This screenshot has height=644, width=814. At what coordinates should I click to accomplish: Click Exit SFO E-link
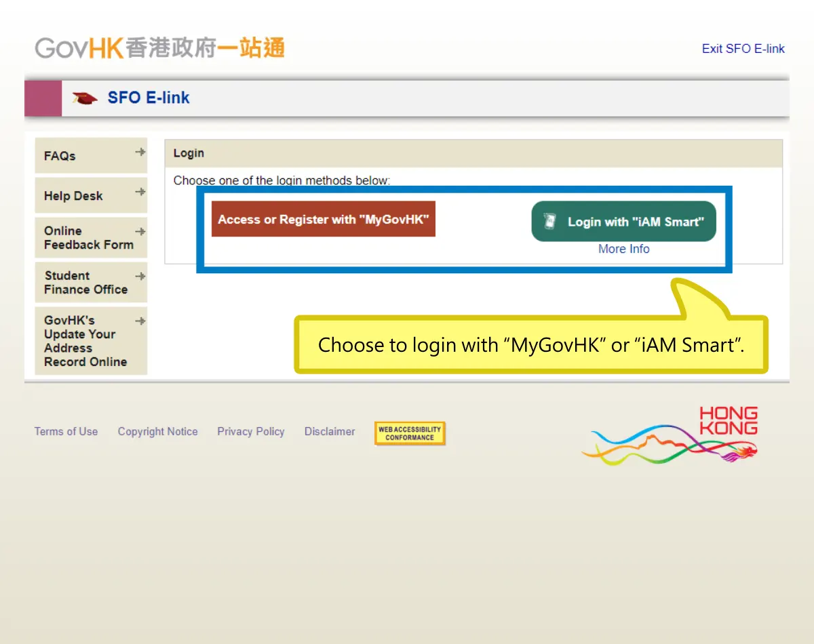click(x=743, y=48)
